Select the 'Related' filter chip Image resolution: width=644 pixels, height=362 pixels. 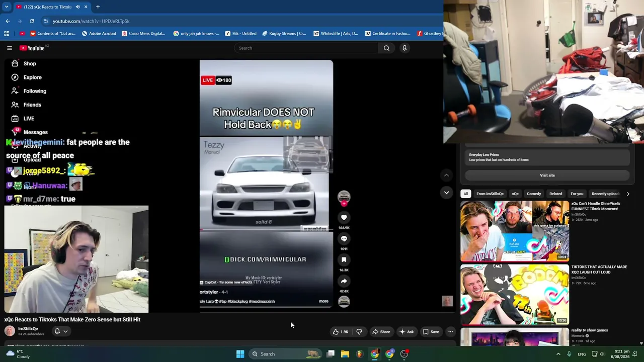pos(556,194)
